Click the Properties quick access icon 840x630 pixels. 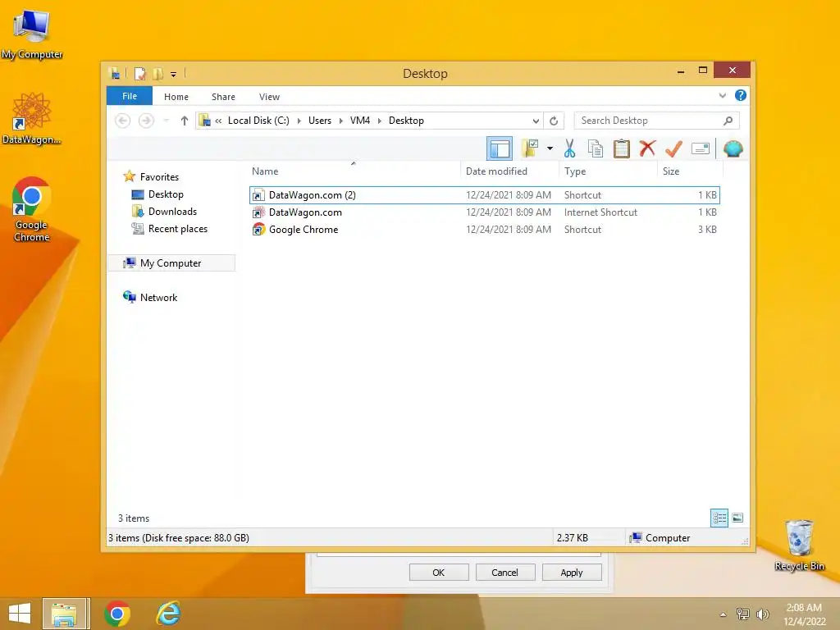click(139, 73)
